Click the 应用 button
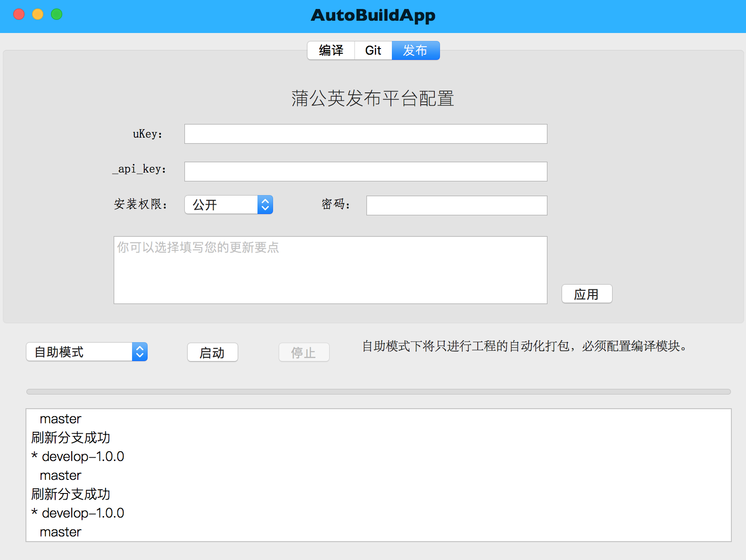Screen dimensions: 746x560 pyautogui.click(x=587, y=294)
